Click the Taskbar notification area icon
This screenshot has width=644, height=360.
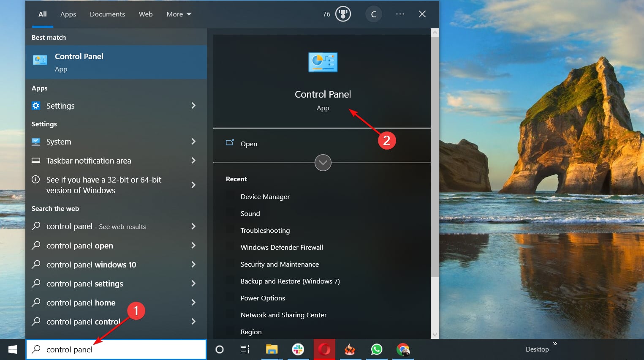(36, 161)
